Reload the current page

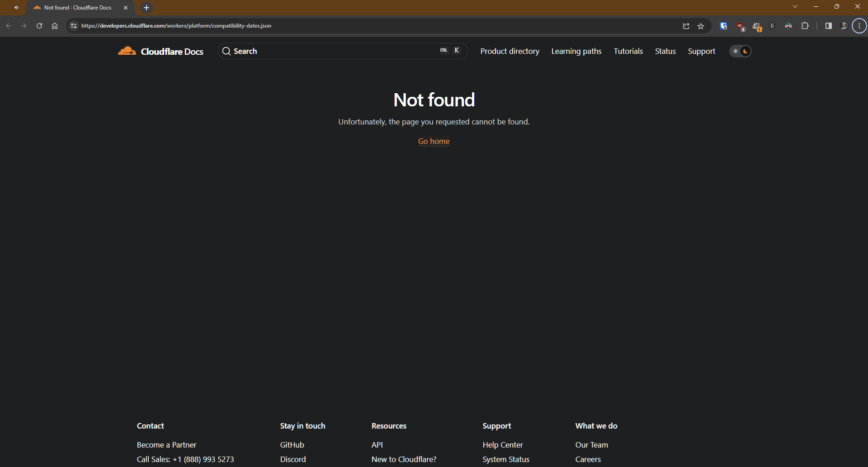(x=39, y=26)
